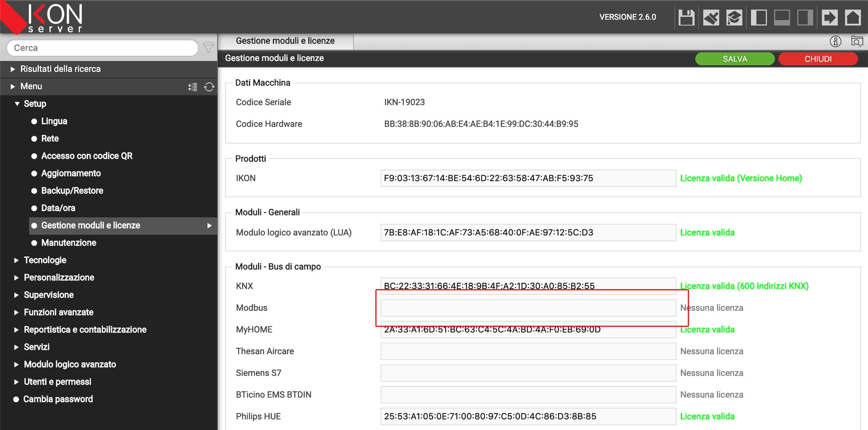
Task: Click Modbus 'Nessuna licenza' status text
Action: 712,308
